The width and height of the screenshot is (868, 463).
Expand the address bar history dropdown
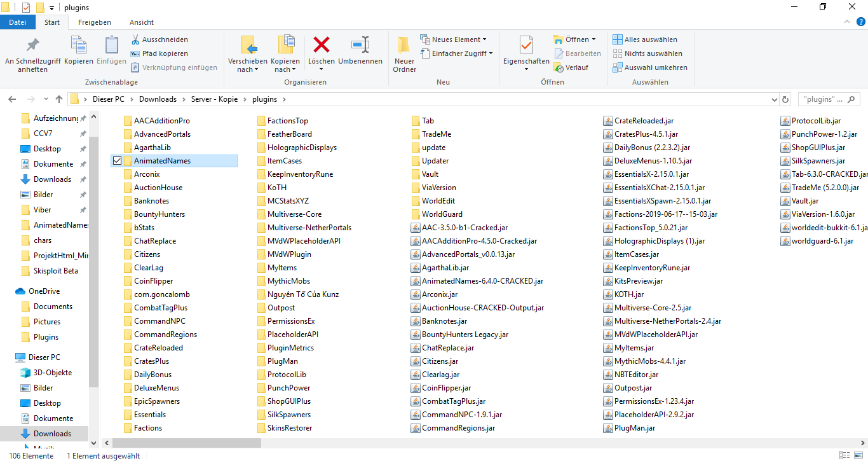click(x=773, y=100)
